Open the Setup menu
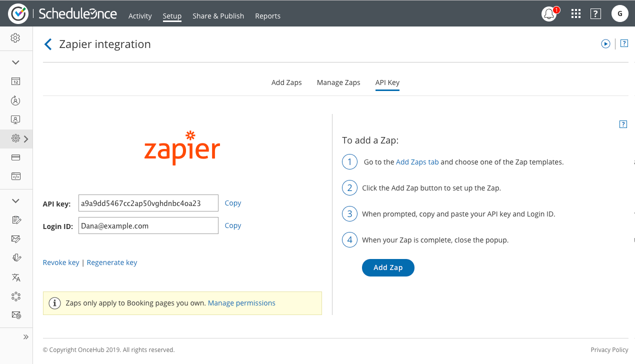635x364 pixels. pos(172,16)
